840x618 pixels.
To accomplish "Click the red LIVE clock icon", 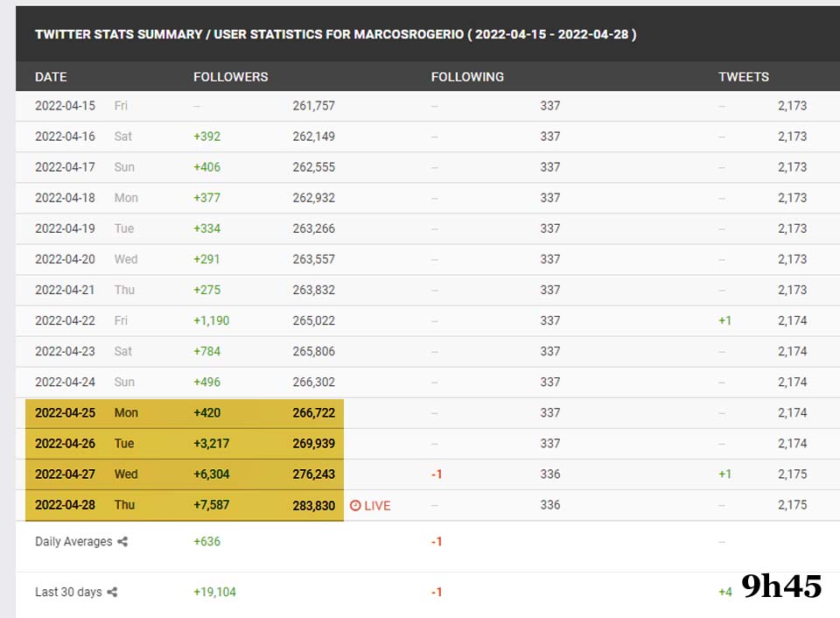I will click(355, 506).
